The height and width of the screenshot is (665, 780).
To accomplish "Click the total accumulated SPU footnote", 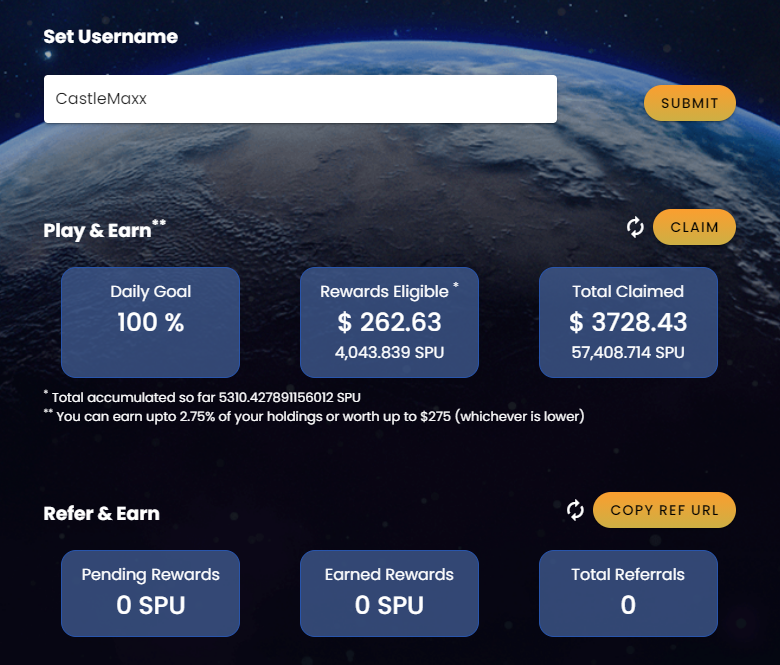I will coord(202,397).
